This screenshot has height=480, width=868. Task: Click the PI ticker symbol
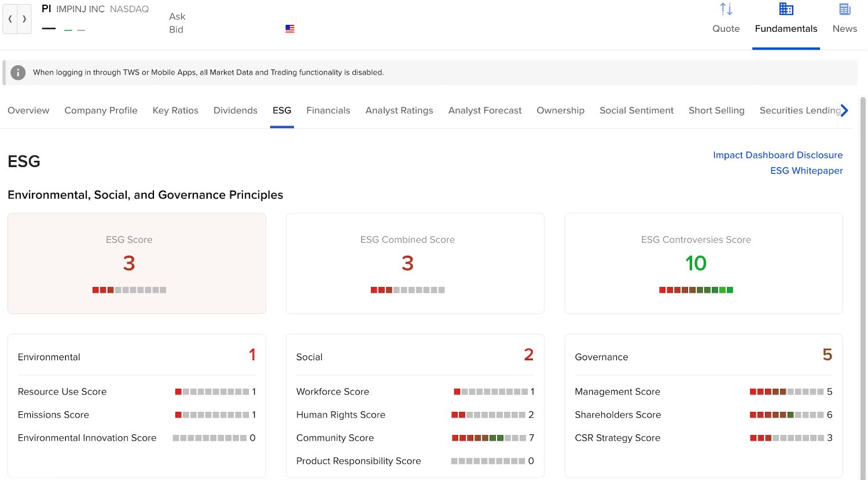pyautogui.click(x=46, y=9)
